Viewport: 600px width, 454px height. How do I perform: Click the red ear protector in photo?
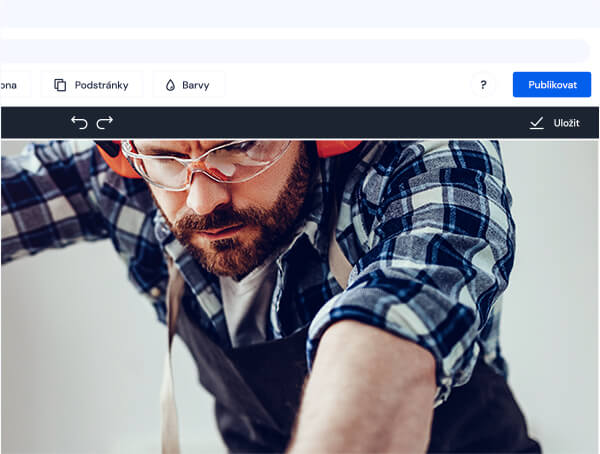tap(338, 148)
